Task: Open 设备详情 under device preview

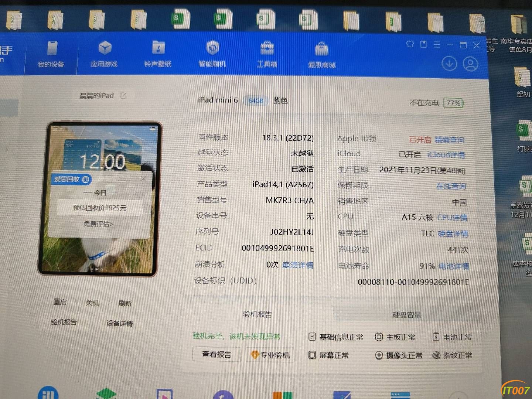Action: [x=120, y=323]
